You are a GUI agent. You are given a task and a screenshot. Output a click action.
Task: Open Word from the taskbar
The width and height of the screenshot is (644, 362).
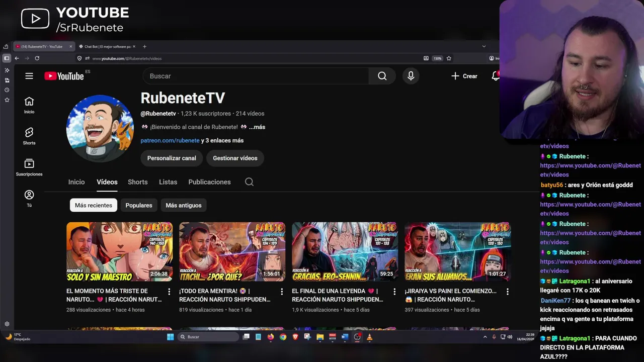[345, 337]
